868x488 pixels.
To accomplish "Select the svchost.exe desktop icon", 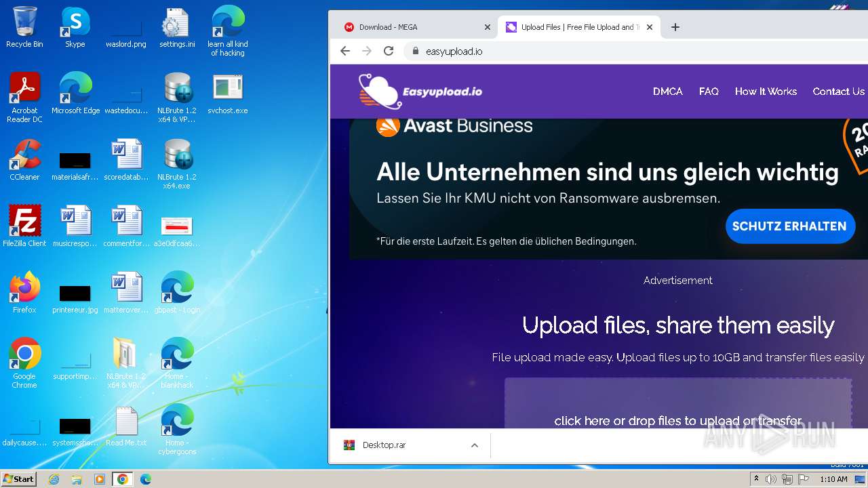I will click(228, 94).
